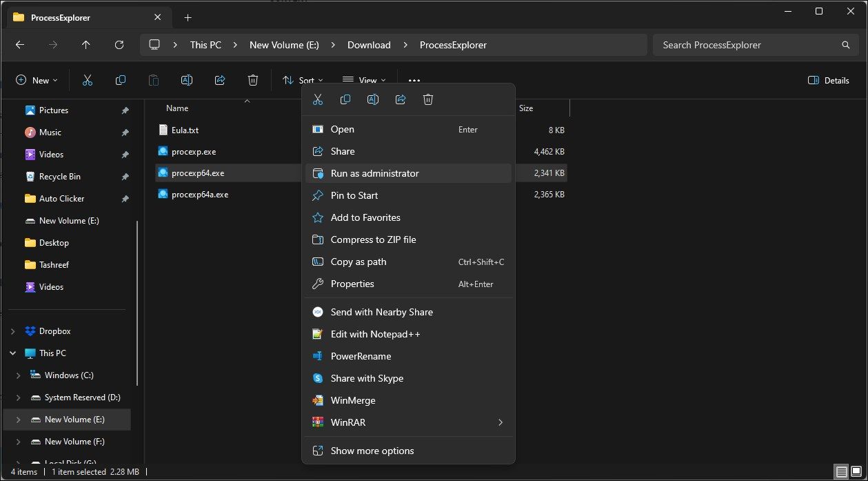This screenshot has width=868, height=481.
Task: Toggle the Details pane
Action: (827, 80)
